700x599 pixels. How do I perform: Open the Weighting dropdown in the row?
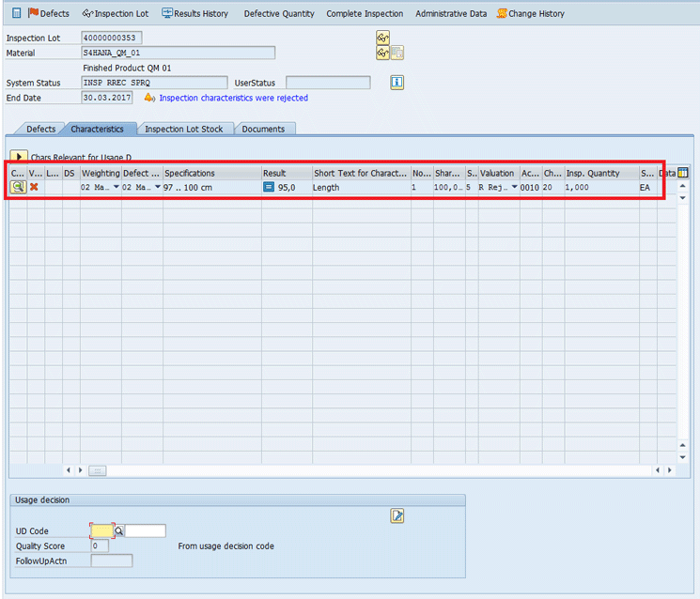pyautogui.click(x=117, y=188)
